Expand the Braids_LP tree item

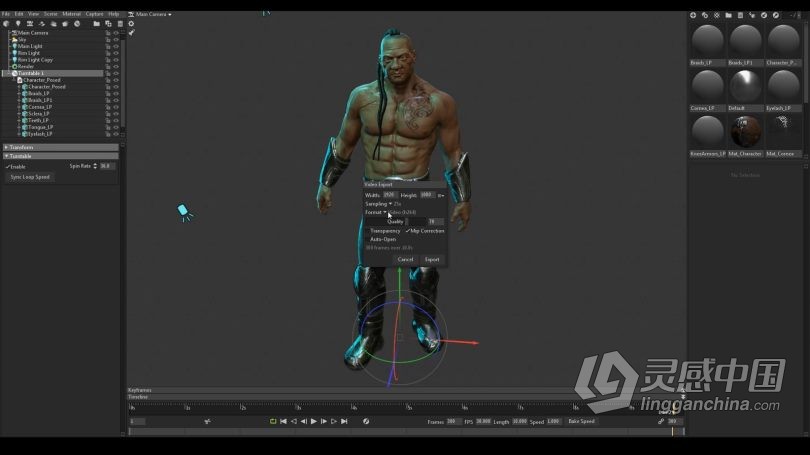click(x=20, y=93)
